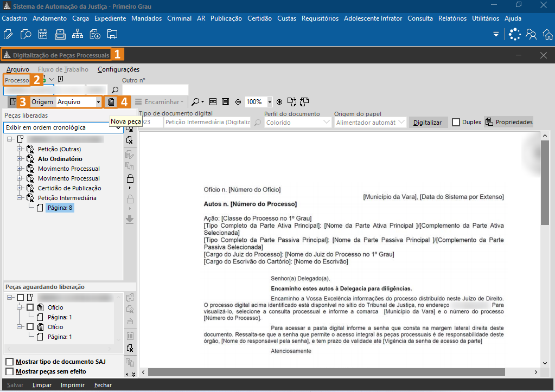Click the fit-to-width icon in viewer toolbar
The image size is (555, 392).
pos(213,102)
